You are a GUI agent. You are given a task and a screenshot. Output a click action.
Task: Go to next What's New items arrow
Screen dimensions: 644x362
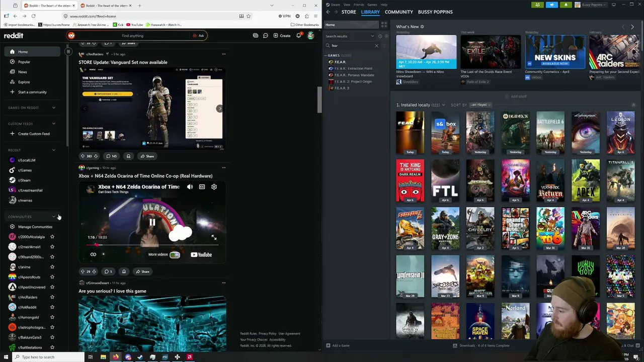pos(632,27)
